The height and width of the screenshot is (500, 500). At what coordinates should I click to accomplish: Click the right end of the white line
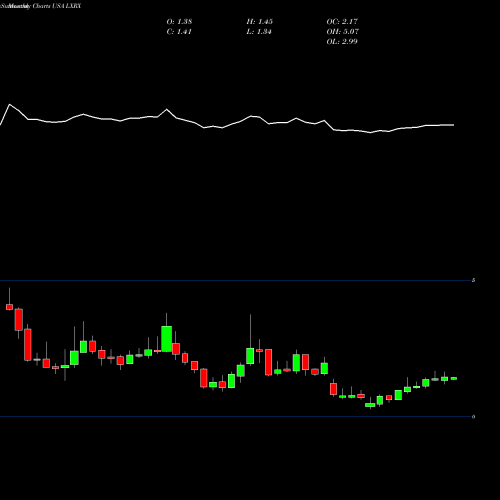pos(454,125)
